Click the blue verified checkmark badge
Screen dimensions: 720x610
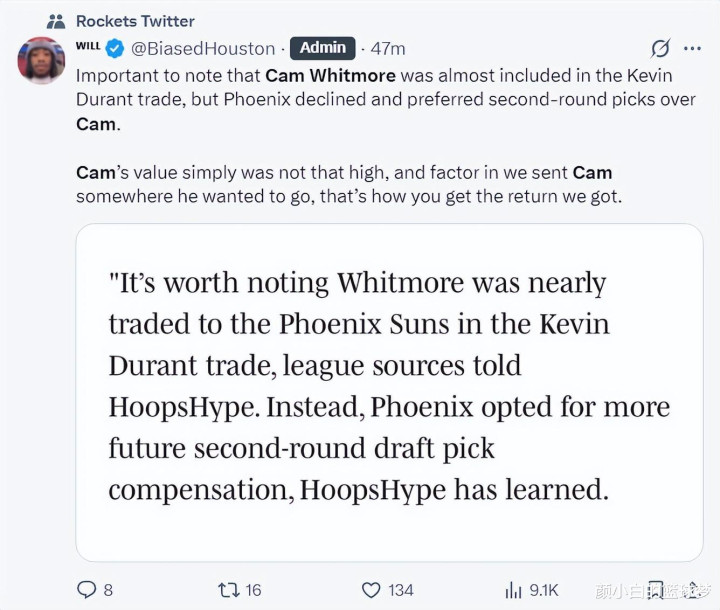pos(116,48)
